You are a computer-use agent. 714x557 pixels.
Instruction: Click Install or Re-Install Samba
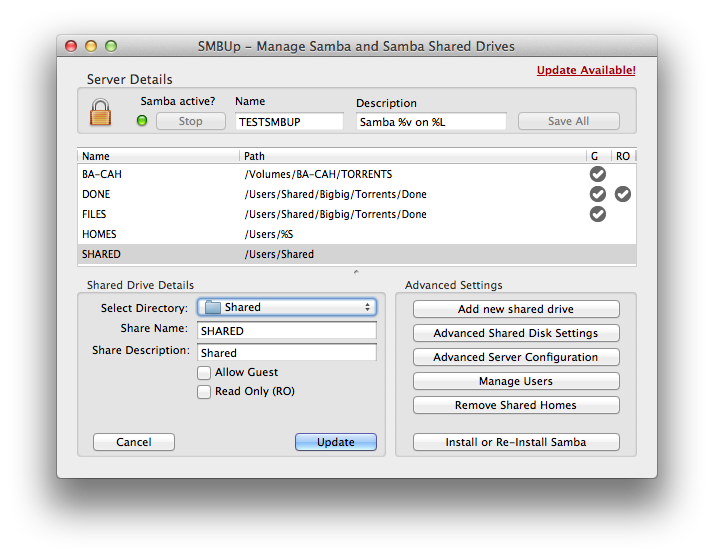click(x=516, y=442)
